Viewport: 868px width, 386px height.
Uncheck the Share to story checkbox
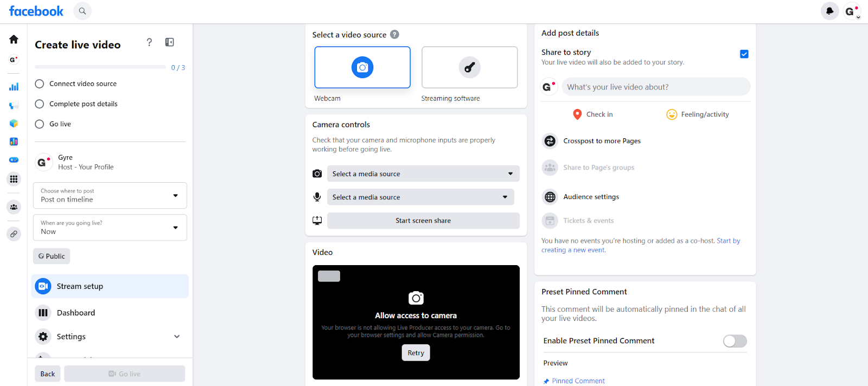coord(744,54)
